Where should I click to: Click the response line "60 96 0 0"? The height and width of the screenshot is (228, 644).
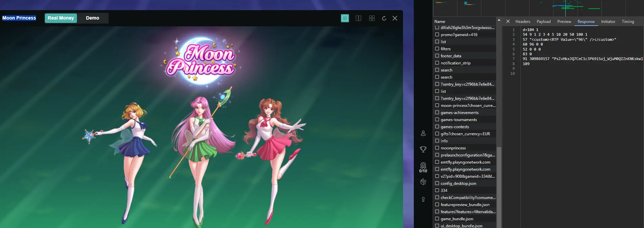click(533, 44)
